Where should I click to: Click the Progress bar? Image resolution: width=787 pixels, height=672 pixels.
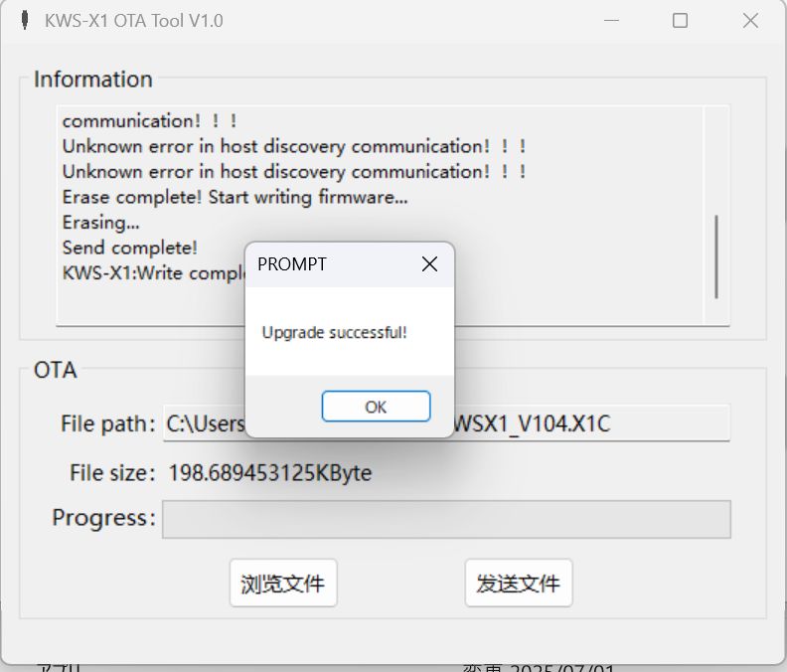point(446,519)
